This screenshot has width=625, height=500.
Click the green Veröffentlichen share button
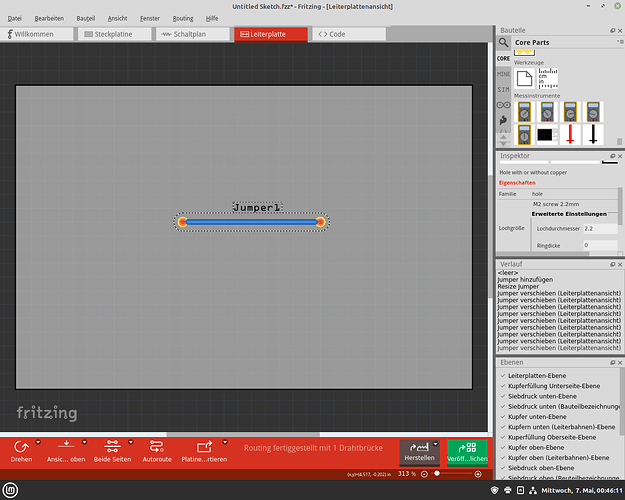coord(467,452)
